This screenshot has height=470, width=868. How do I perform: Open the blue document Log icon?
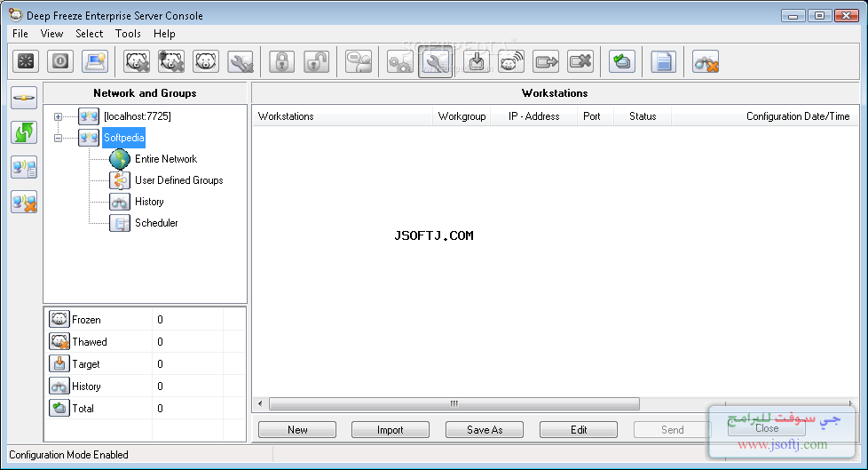coord(663,61)
